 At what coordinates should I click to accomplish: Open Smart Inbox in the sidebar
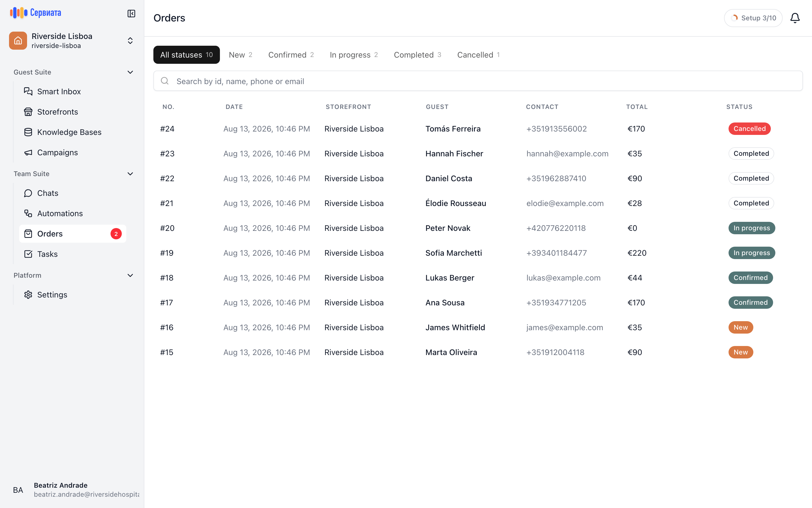click(x=73, y=91)
